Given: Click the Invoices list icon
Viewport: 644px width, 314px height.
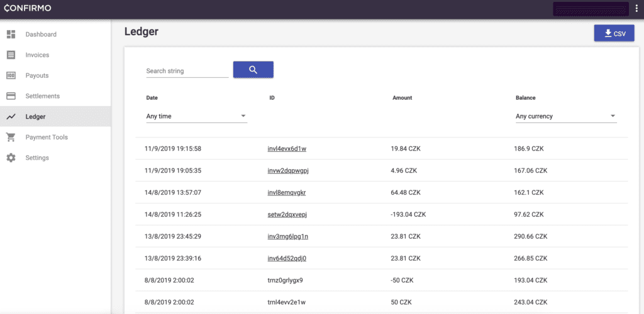Looking at the screenshot, I should tap(11, 55).
